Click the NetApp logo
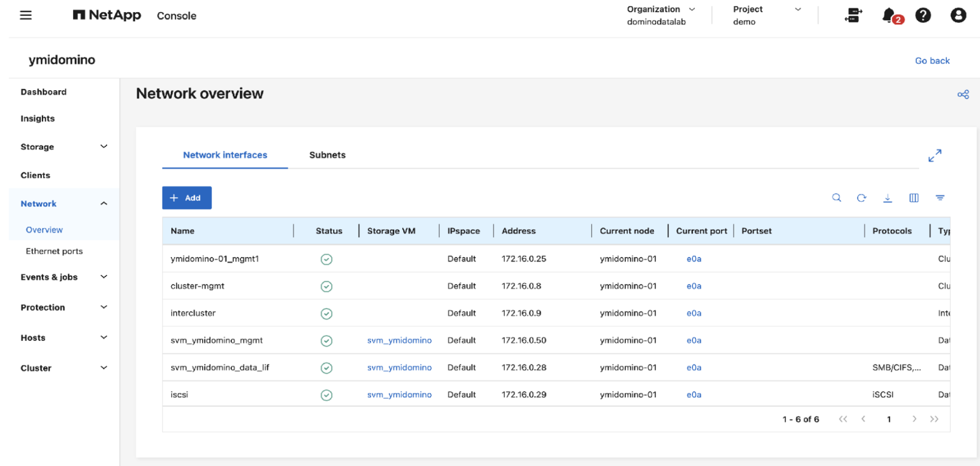980x466 pixels. tap(107, 15)
